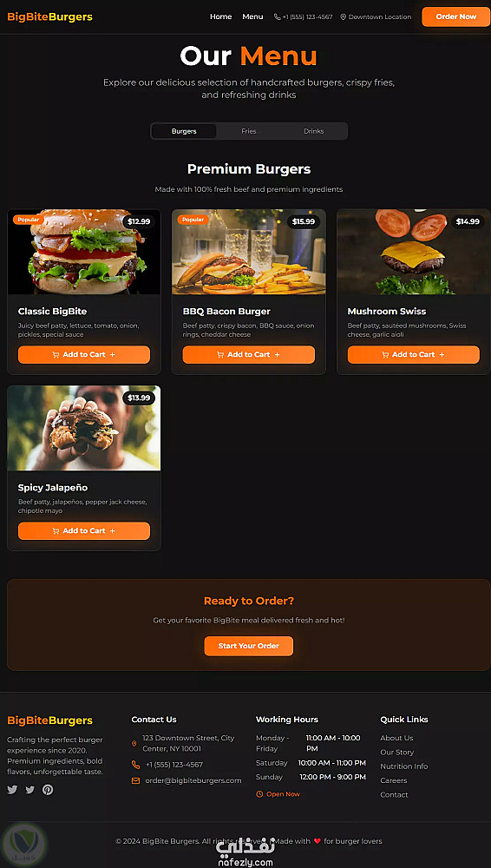The height and width of the screenshot is (868, 491).
Task: Click the envelope icon beside the order email
Action: pyautogui.click(x=135, y=781)
